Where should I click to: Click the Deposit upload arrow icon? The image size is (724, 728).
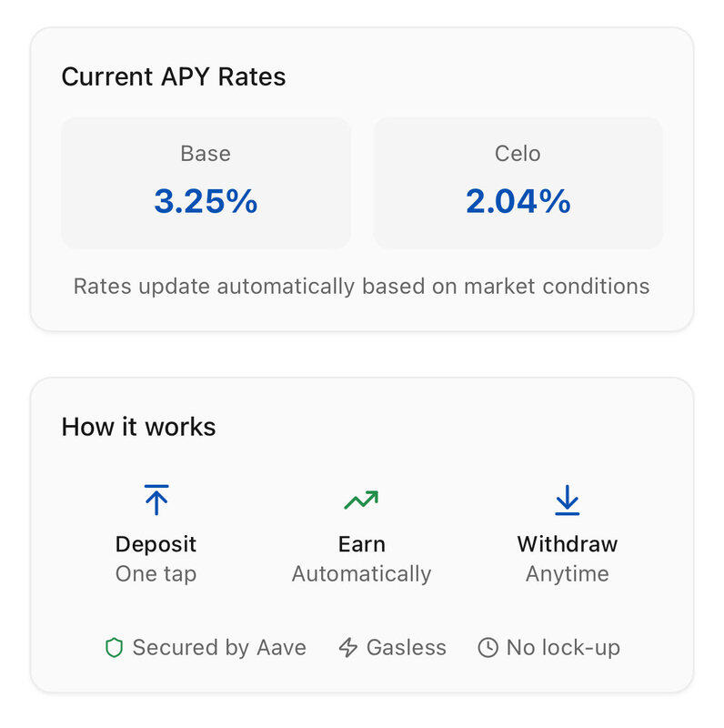point(156,500)
